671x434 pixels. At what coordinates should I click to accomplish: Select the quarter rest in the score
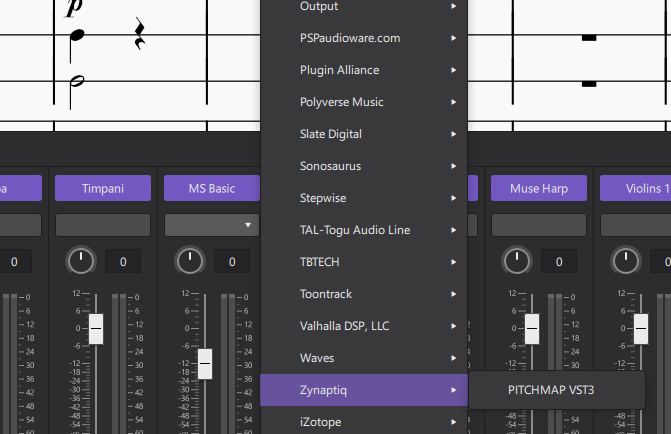pos(140,33)
